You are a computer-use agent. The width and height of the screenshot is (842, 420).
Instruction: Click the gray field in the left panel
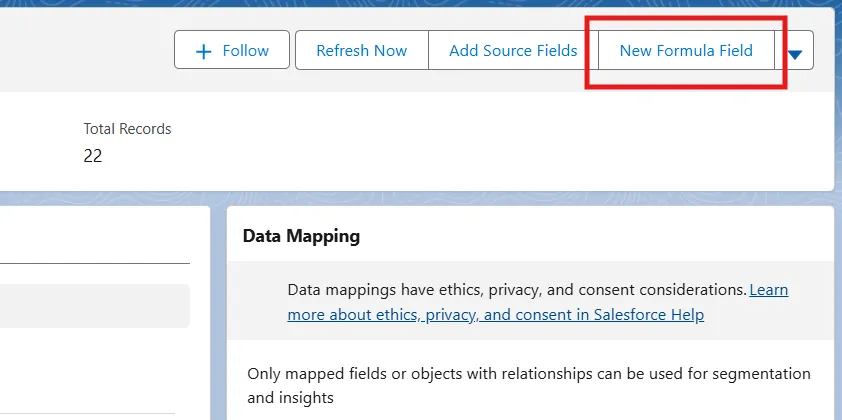pos(94,306)
